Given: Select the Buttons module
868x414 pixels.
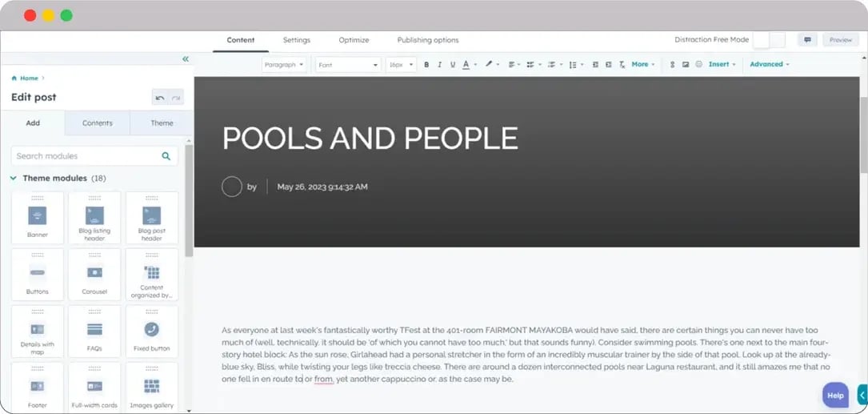Looking at the screenshot, I should pos(38,275).
